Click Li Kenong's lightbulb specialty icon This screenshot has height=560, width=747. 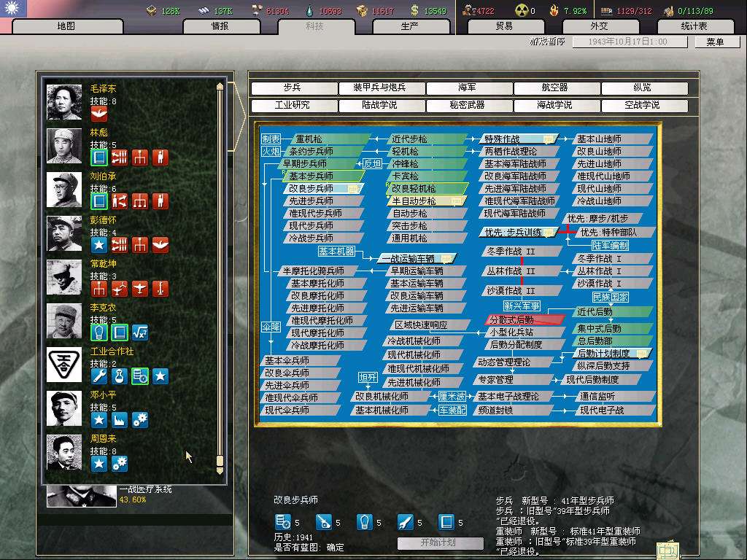coord(99,332)
